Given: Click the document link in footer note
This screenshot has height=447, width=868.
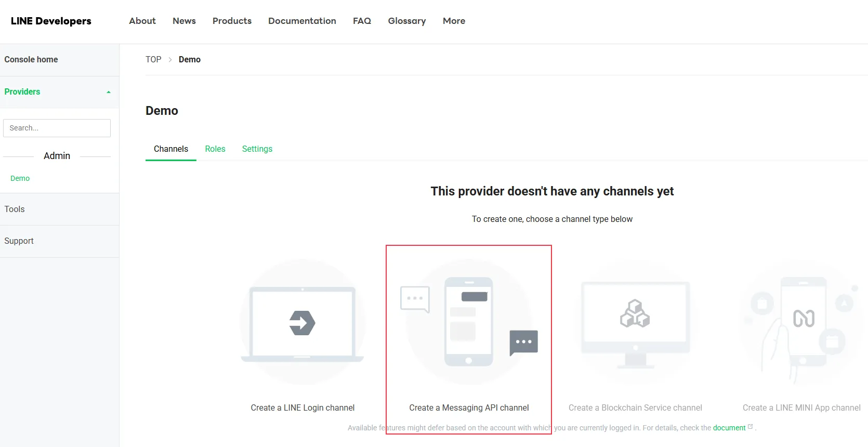Looking at the screenshot, I should pyautogui.click(x=729, y=428).
